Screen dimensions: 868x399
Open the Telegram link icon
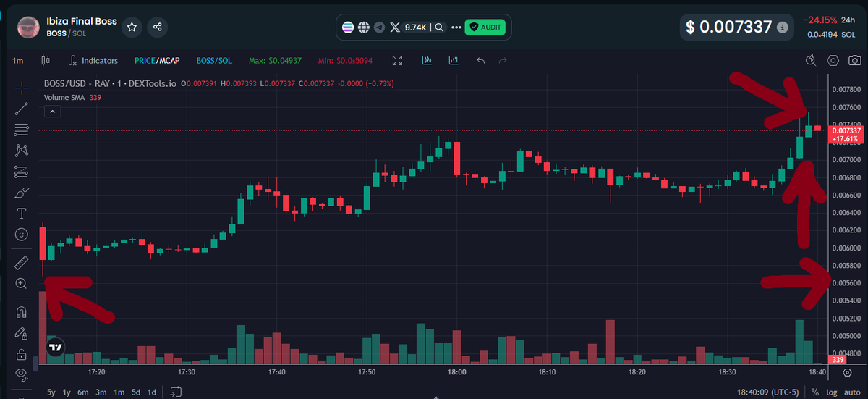pos(379,28)
